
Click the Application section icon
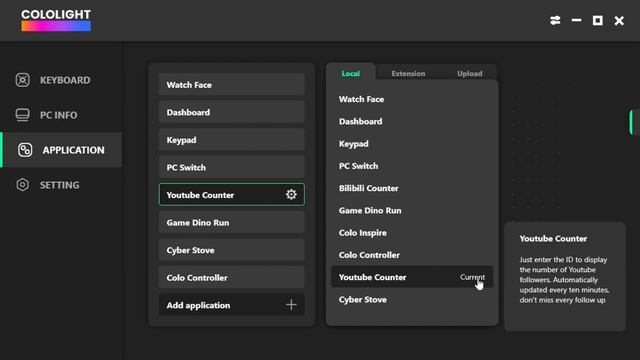(x=25, y=150)
